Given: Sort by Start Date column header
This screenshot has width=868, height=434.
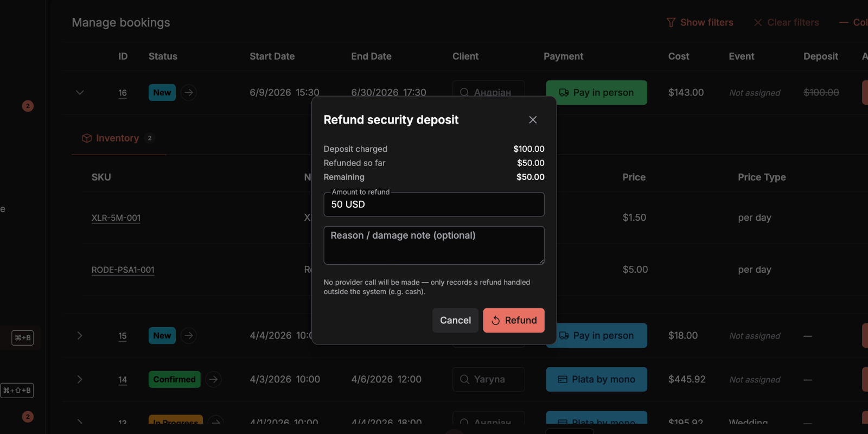Looking at the screenshot, I should [x=272, y=56].
